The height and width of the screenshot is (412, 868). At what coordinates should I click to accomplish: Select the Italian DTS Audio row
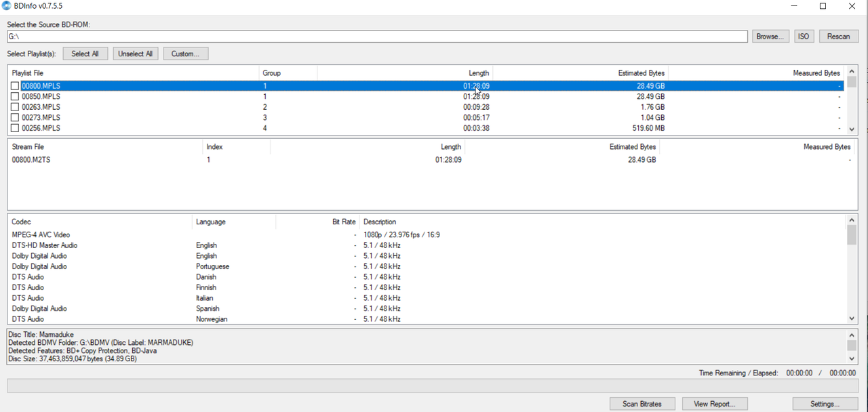(427, 298)
